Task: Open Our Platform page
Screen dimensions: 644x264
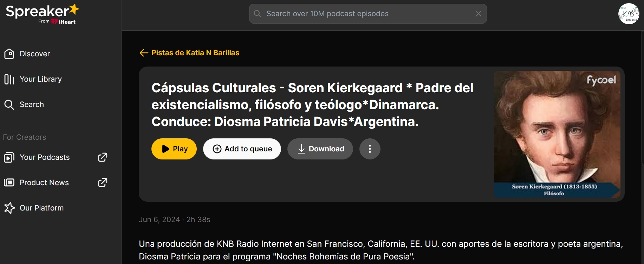Action: (34, 208)
